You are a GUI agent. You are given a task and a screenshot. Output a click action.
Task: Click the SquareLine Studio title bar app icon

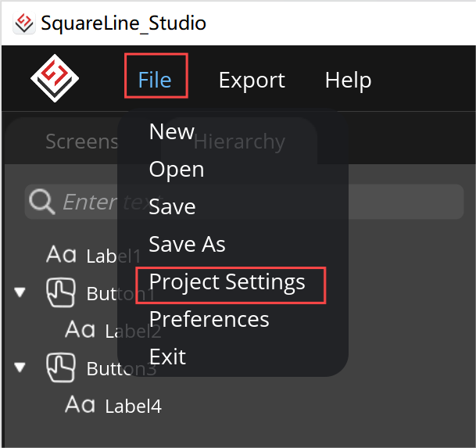[x=24, y=23]
